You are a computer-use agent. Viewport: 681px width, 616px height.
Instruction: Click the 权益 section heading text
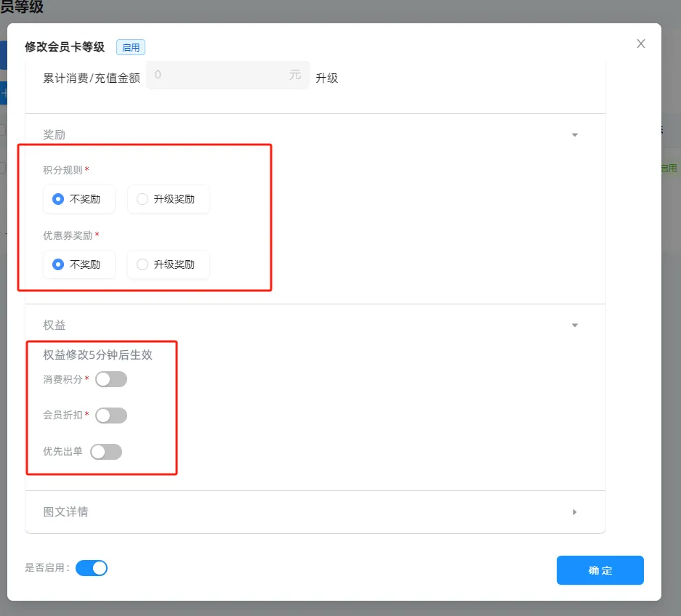coord(55,325)
